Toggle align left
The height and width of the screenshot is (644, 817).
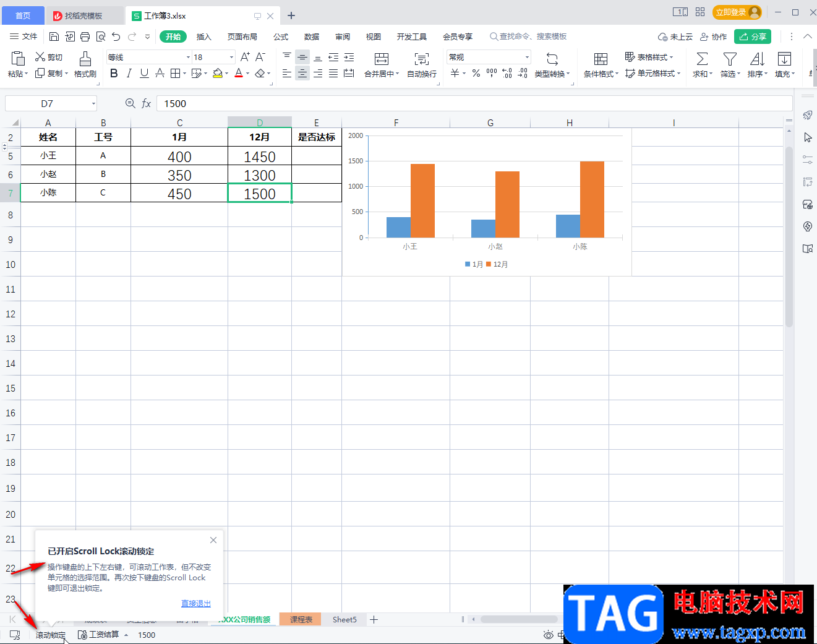pos(287,73)
